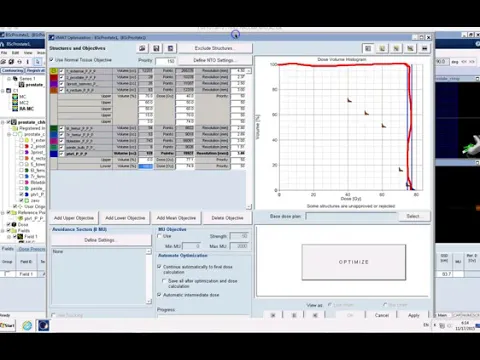Viewport: 480px width, 360px height.
Task: Click the load objectives template icon
Action: pyautogui.click(x=142, y=48)
